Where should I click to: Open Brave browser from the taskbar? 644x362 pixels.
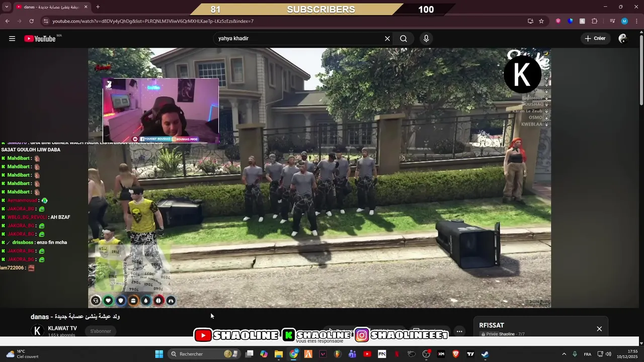click(456, 354)
